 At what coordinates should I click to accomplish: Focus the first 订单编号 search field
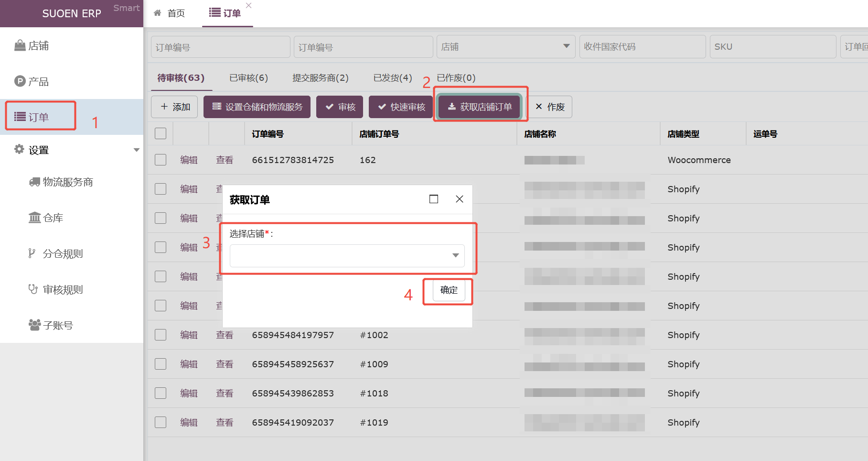click(221, 47)
